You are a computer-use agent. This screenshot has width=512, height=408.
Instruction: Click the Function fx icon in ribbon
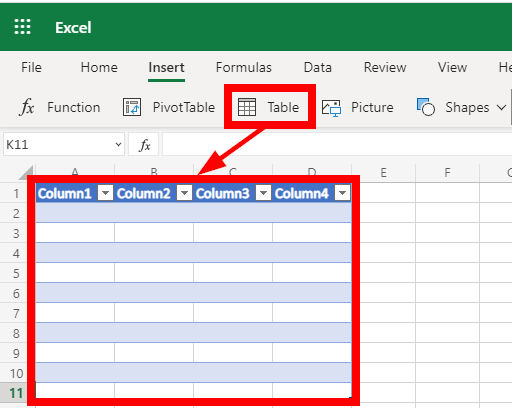(x=27, y=107)
